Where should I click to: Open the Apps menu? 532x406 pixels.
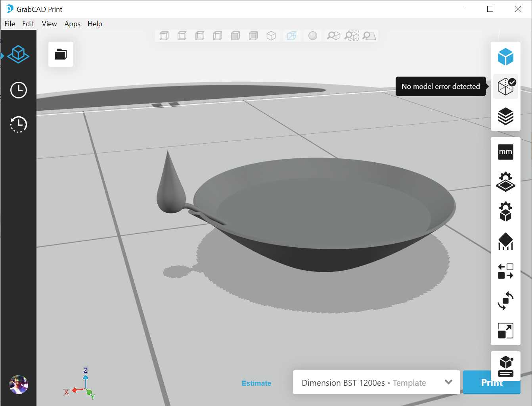pyautogui.click(x=73, y=24)
